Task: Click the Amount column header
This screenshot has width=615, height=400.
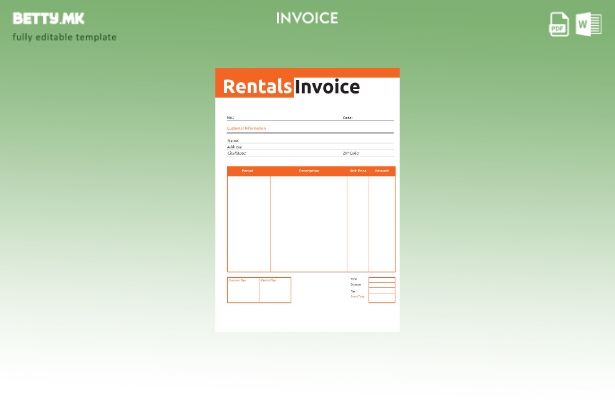Action: [x=382, y=171]
